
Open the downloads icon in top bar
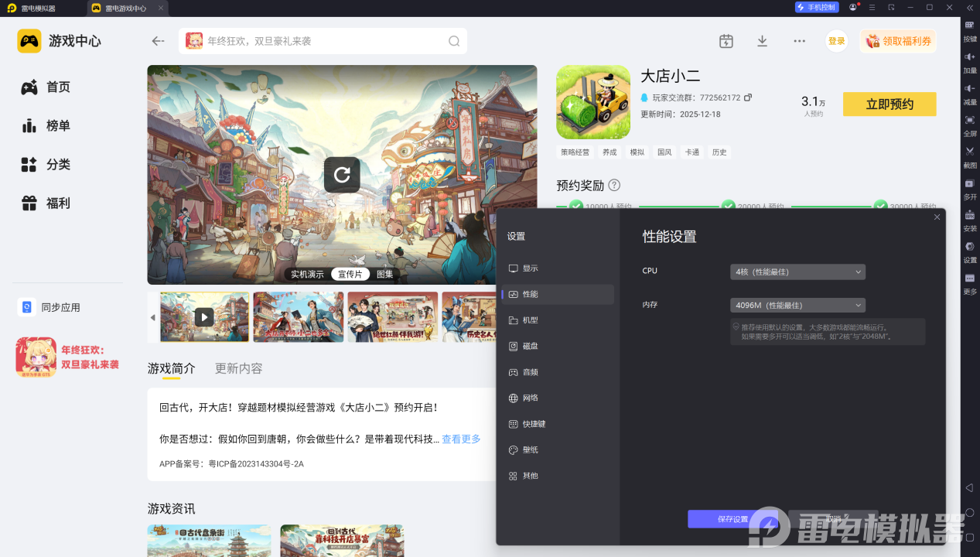point(762,41)
